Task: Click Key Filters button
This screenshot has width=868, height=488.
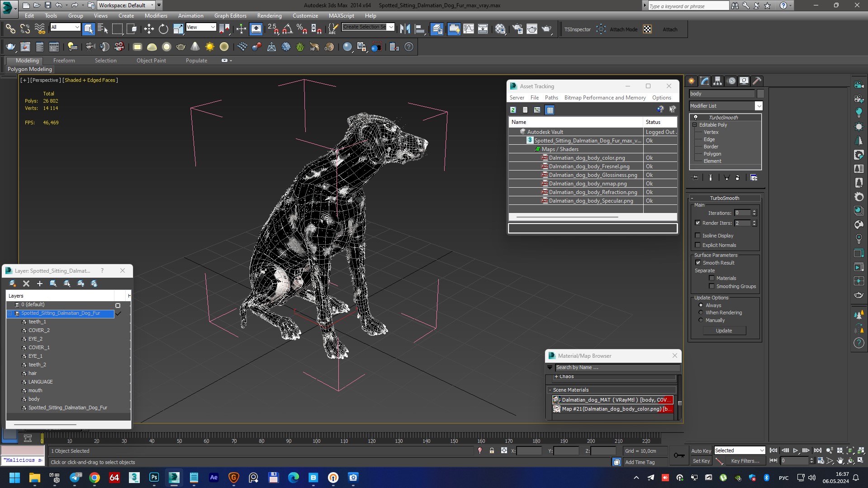Action: pos(745,461)
